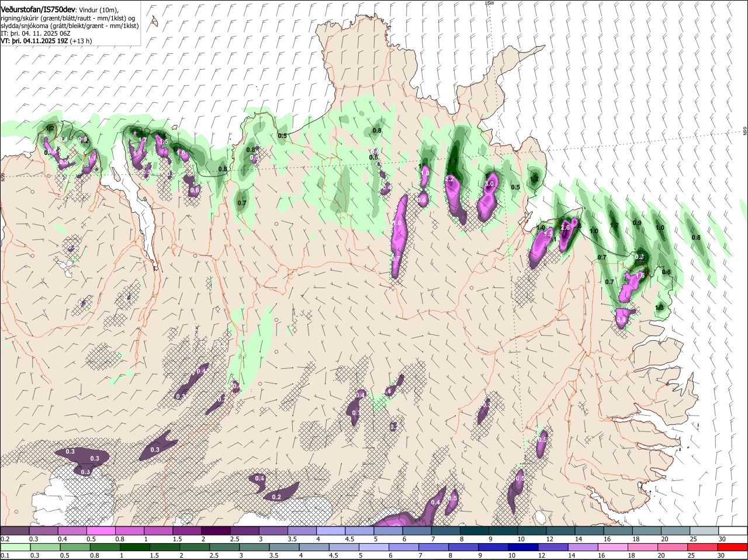Pick the upper snow-scale swatch starting at 0.5
The image size is (748, 560).
(x=101, y=530)
